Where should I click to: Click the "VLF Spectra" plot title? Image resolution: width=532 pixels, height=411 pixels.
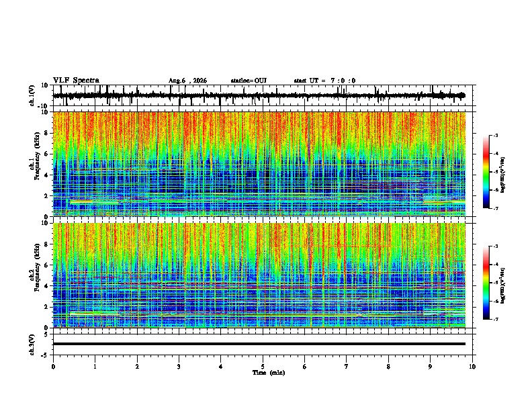(x=76, y=81)
